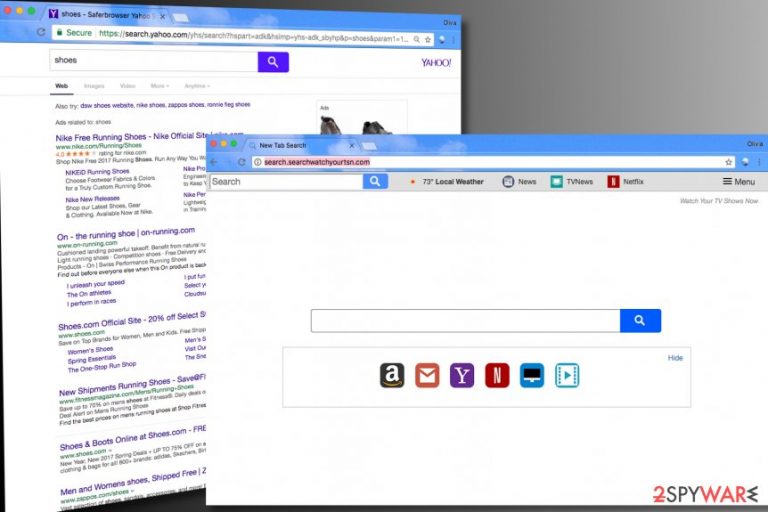Image resolution: width=768 pixels, height=512 pixels.
Task: Select the shoes Yahoo tab in back window
Action: [106, 15]
